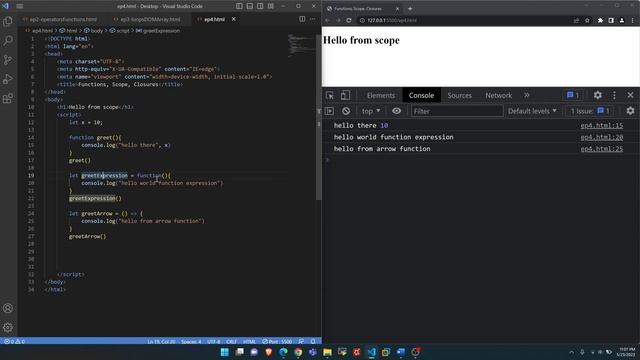Viewport: 640px width, 360px height.
Task: Open the Search view in activity bar
Action: [x=8, y=40]
